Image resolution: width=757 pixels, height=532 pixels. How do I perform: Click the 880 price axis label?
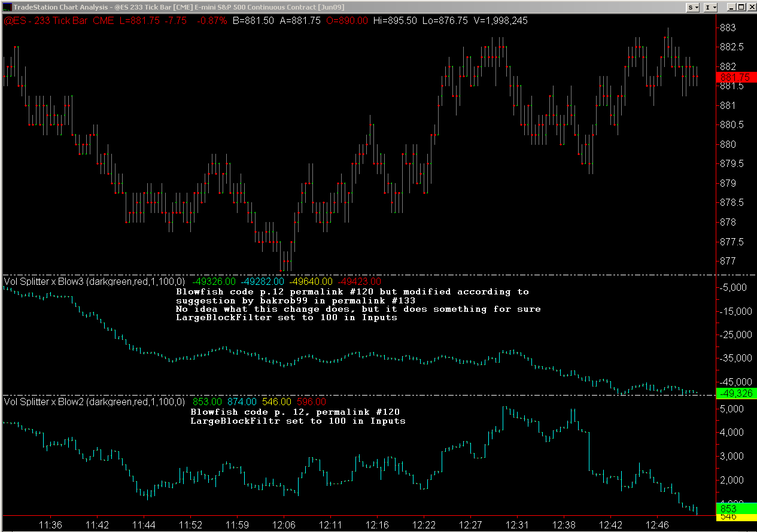(x=728, y=144)
